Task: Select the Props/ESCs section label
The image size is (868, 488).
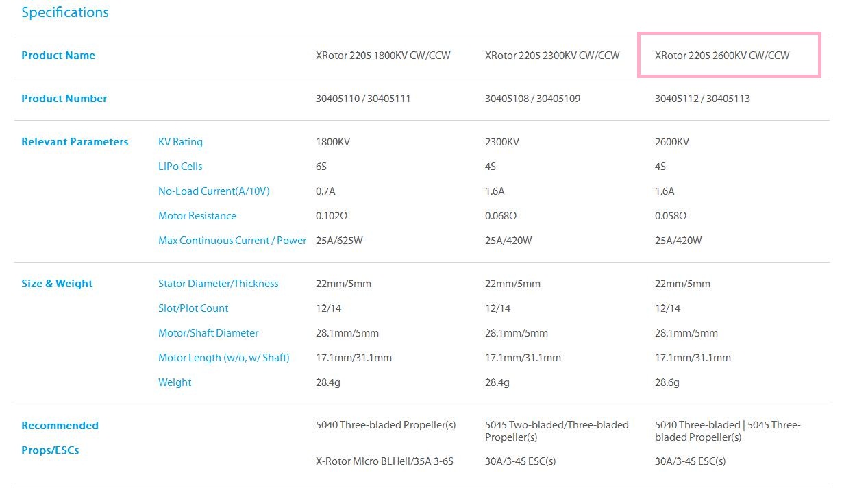Action: point(50,450)
